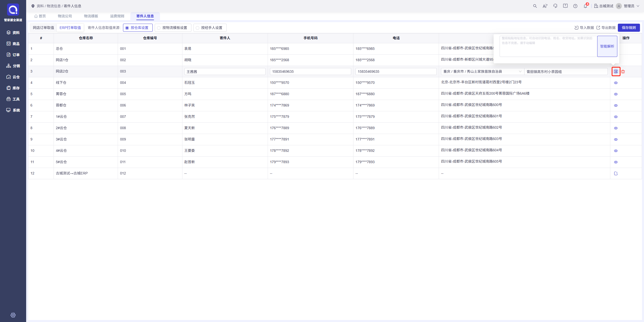644x322 pixels.
Task: Reveal masked info for 3#云仓 row
Action: [616, 139]
